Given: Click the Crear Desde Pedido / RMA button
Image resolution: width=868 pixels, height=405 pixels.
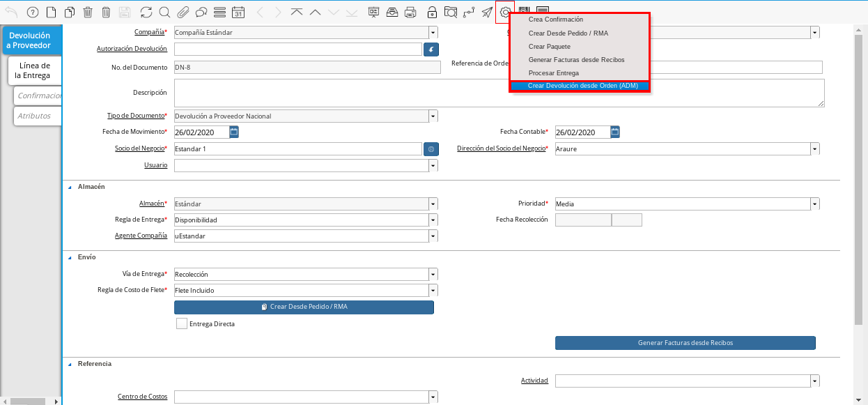Looking at the screenshot, I should (x=304, y=307).
